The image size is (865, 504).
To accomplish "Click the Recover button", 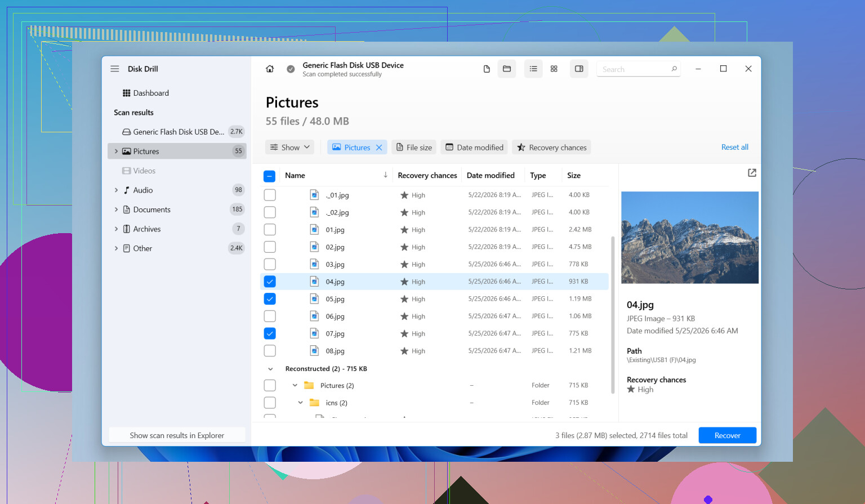I will coord(727,435).
